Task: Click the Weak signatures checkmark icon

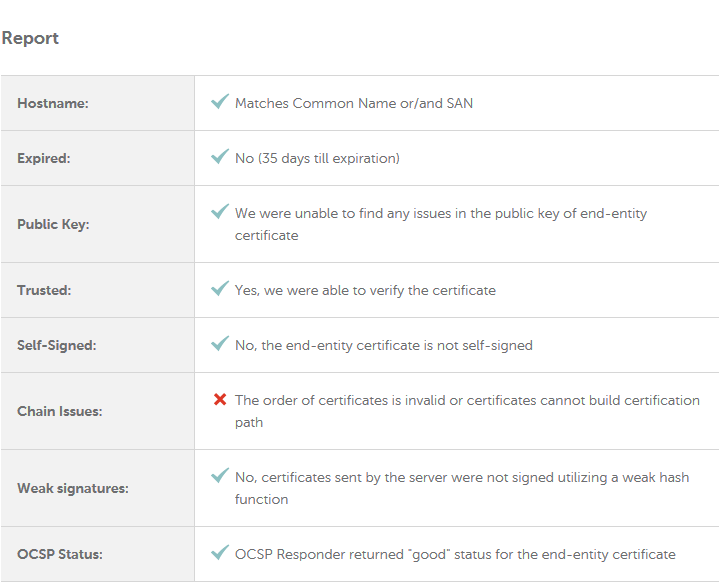Action: click(220, 475)
